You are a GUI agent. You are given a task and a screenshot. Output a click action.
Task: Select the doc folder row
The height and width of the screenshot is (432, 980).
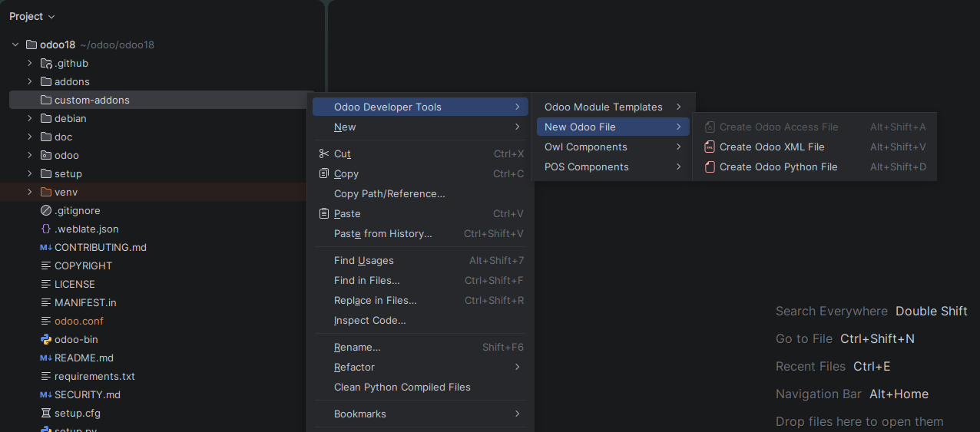[157, 137]
